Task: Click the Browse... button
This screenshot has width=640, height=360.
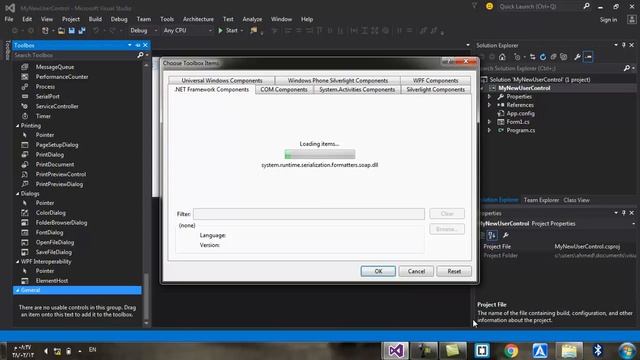Action: point(447,229)
